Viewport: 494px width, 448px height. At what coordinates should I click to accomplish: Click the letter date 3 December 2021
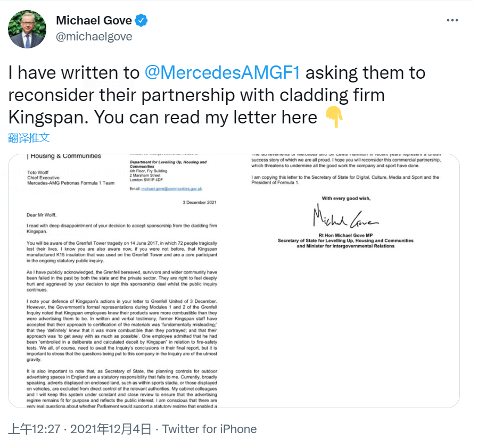click(200, 203)
